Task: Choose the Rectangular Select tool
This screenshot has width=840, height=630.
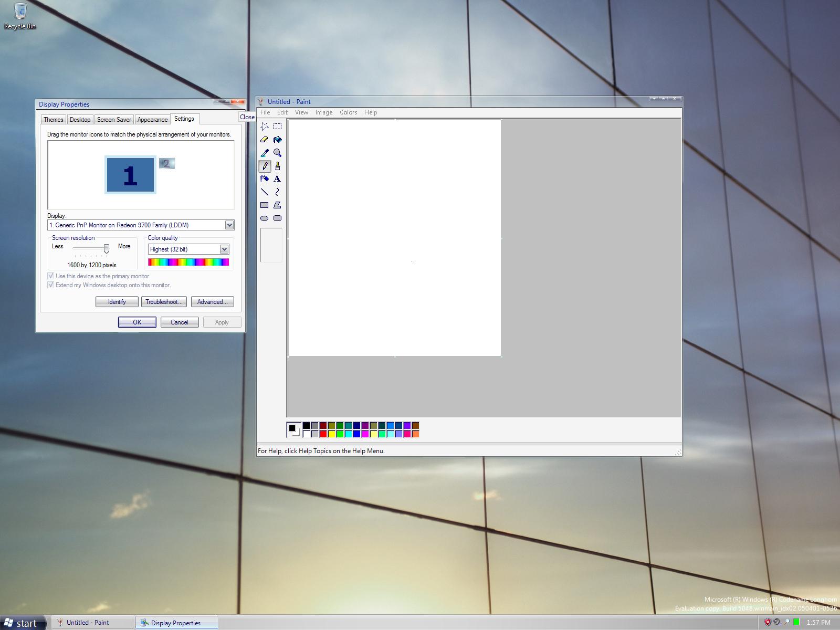Action: tap(277, 127)
